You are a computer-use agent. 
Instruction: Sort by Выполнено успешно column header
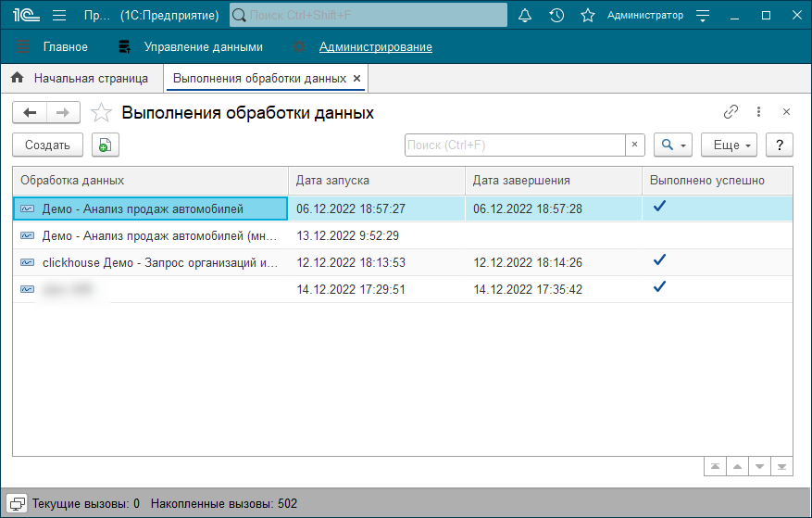[718, 181]
